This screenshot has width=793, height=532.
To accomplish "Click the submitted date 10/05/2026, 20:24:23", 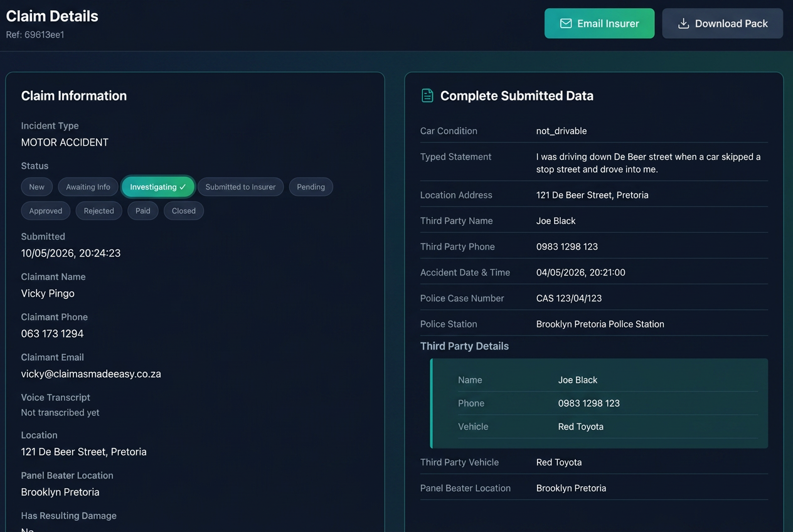I will point(71,253).
